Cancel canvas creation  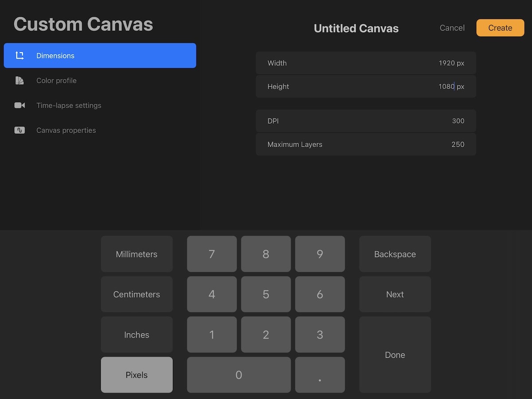click(452, 27)
